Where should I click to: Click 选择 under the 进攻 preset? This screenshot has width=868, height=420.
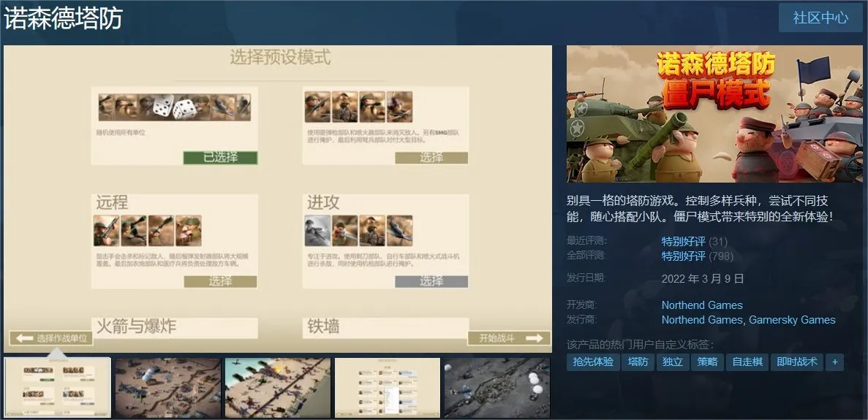(x=431, y=281)
